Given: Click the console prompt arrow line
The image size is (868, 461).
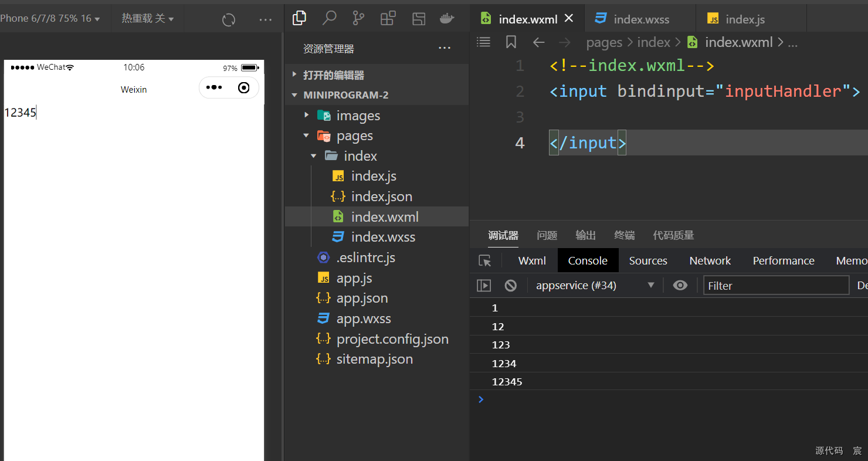Looking at the screenshot, I should click(669, 399).
